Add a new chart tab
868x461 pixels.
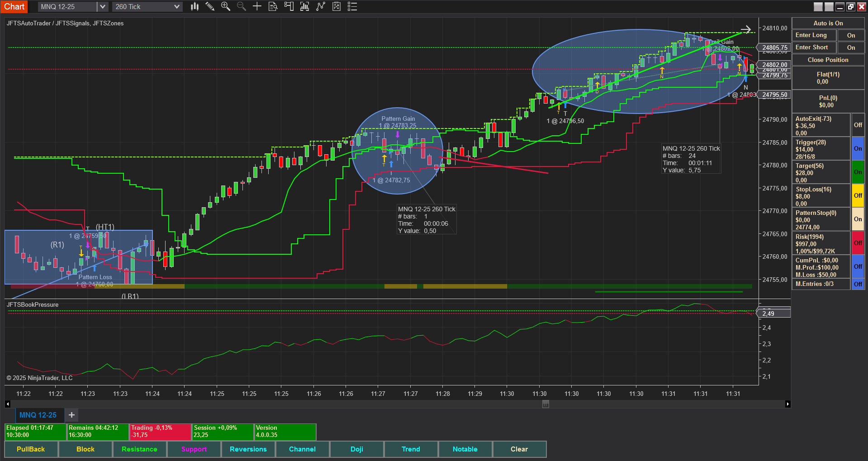(71, 415)
